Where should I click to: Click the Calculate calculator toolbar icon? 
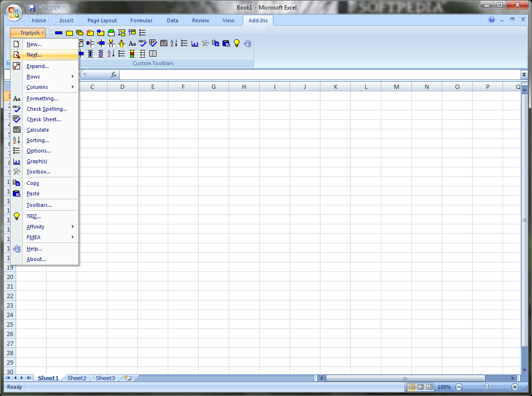tap(164, 43)
